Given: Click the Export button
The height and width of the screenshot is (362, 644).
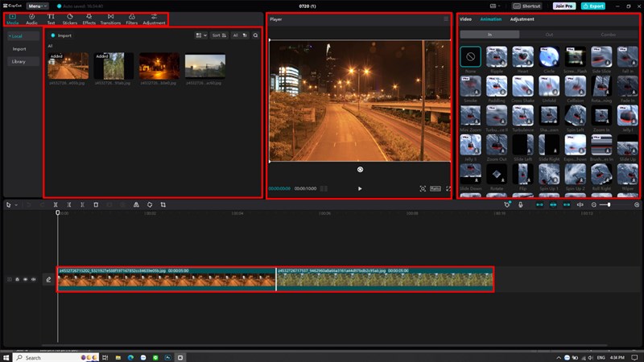Looking at the screenshot, I should [x=593, y=6].
